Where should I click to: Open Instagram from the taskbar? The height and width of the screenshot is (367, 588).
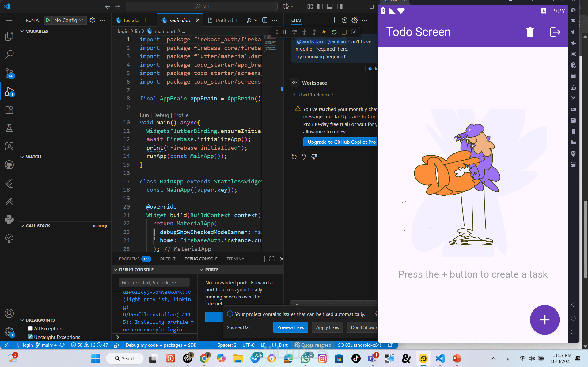(322, 358)
